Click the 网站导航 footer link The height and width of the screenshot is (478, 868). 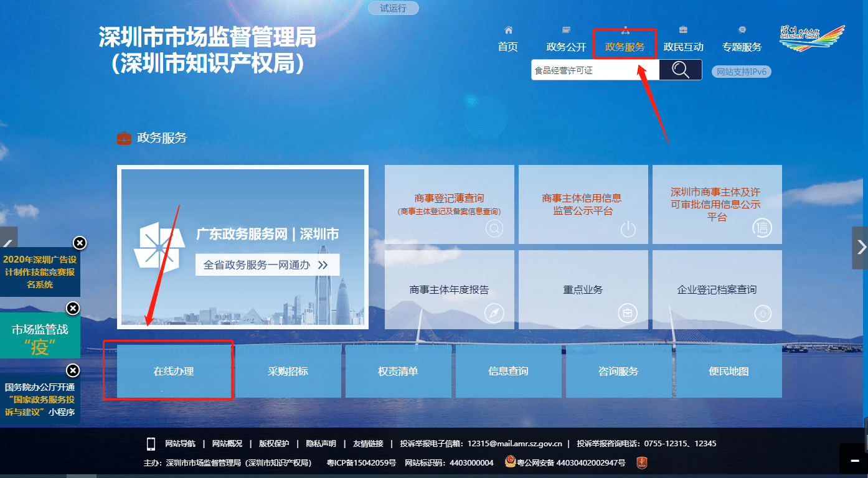coord(180,444)
